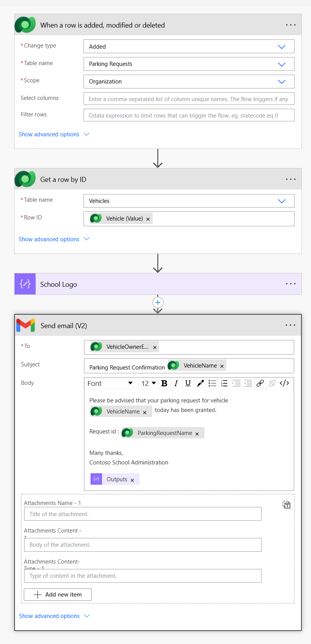Toggle underline formatting in email body
The image size is (311, 644).
coord(188,383)
